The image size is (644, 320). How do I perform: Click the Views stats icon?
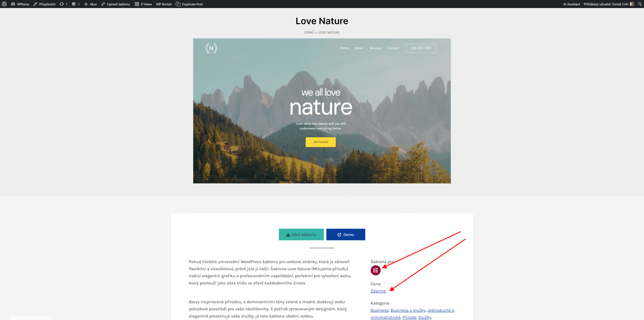pos(137,4)
